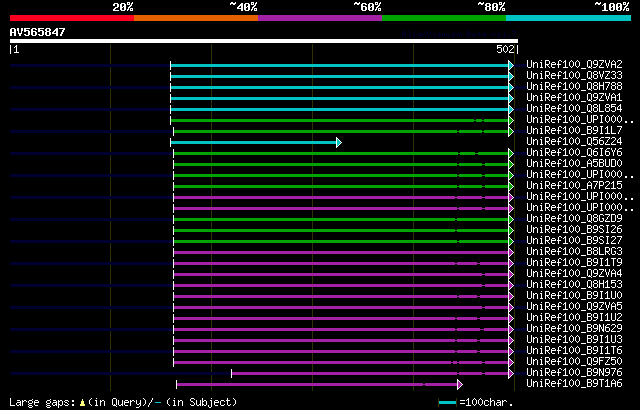Screen dimensions: 640x410
Task: Click the UniRef100_B9T1A6 hit label
Action: (x=574, y=383)
